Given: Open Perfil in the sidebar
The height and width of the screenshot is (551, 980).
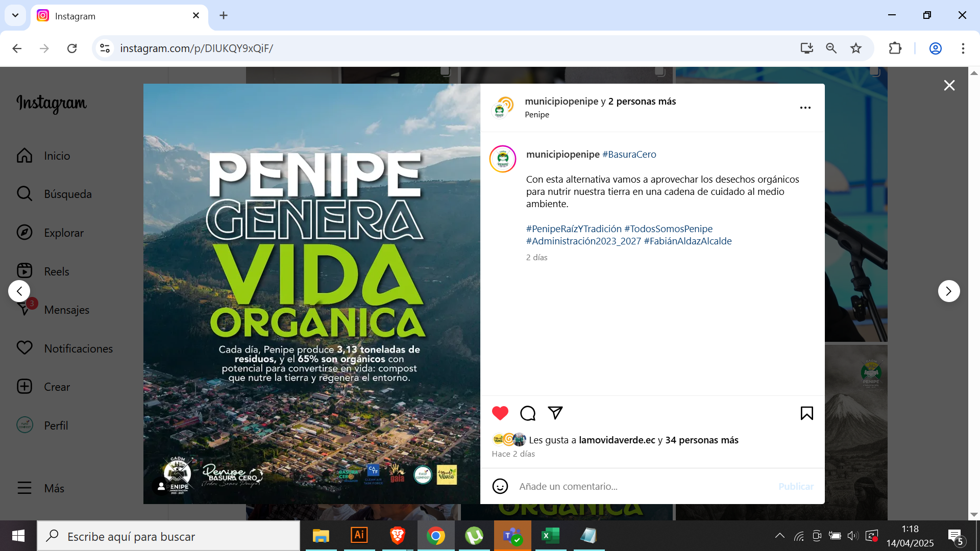Looking at the screenshot, I should (x=42, y=425).
